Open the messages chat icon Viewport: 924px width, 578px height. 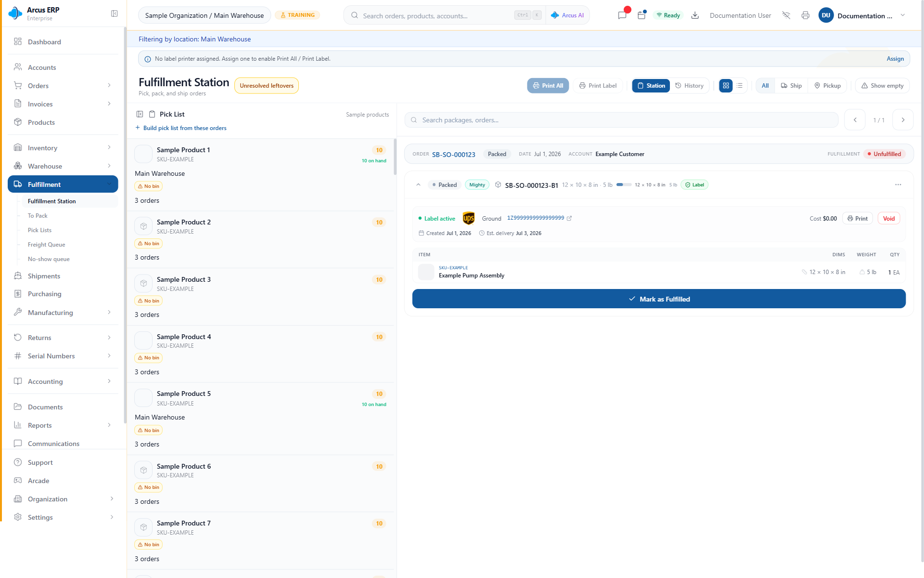pyautogui.click(x=622, y=15)
